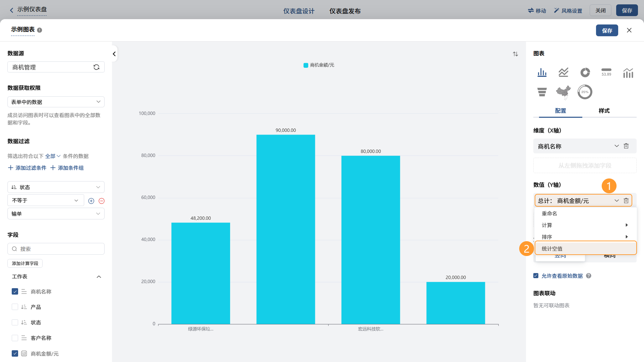Screen dimensions: 644x362
Task: Open the 计算 submenu
Action: click(x=586, y=225)
